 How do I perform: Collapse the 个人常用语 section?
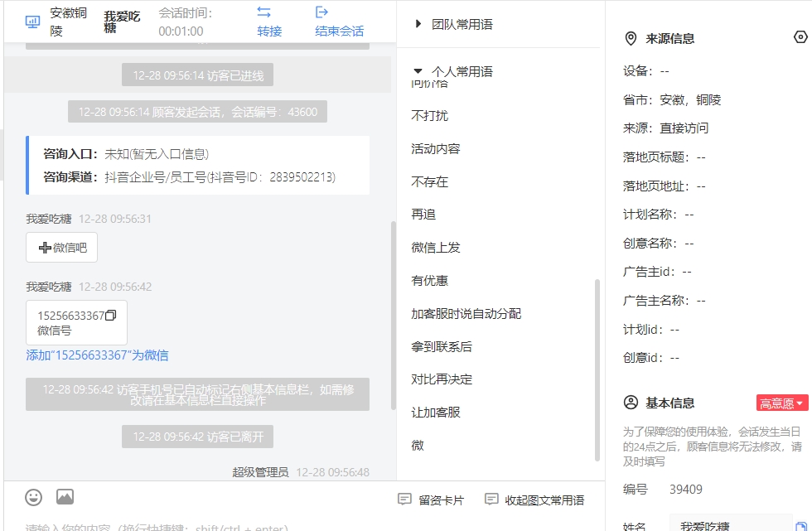pos(418,71)
